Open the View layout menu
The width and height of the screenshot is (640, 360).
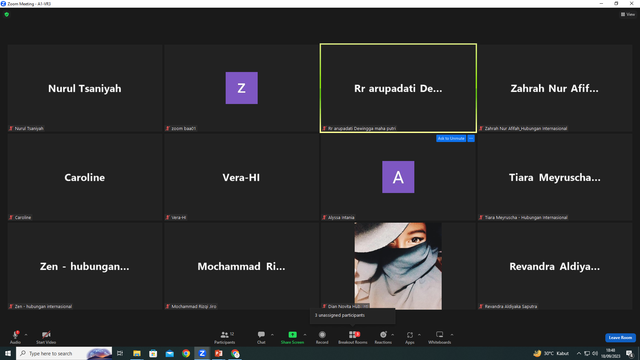pos(628,14)
